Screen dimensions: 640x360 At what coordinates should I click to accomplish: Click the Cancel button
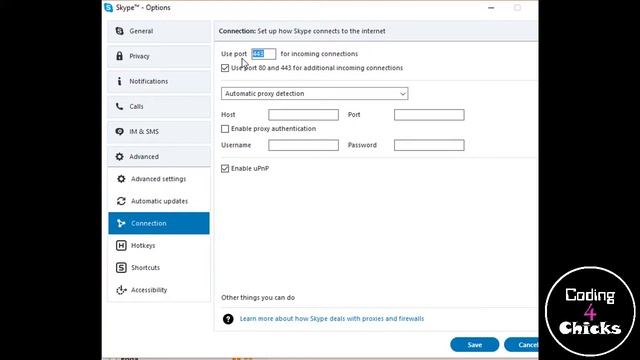tap(522, 345)
